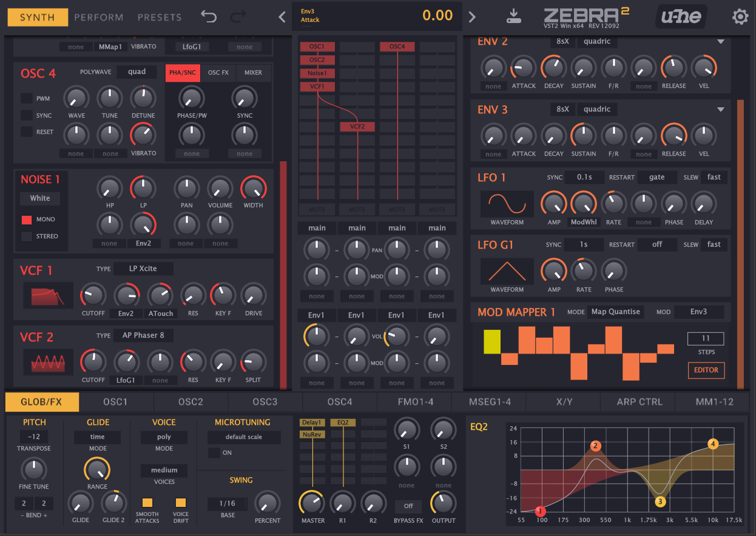Toggle OSC 4 PWM checkbox
The image size is (756, 536).
coord(27,98)
